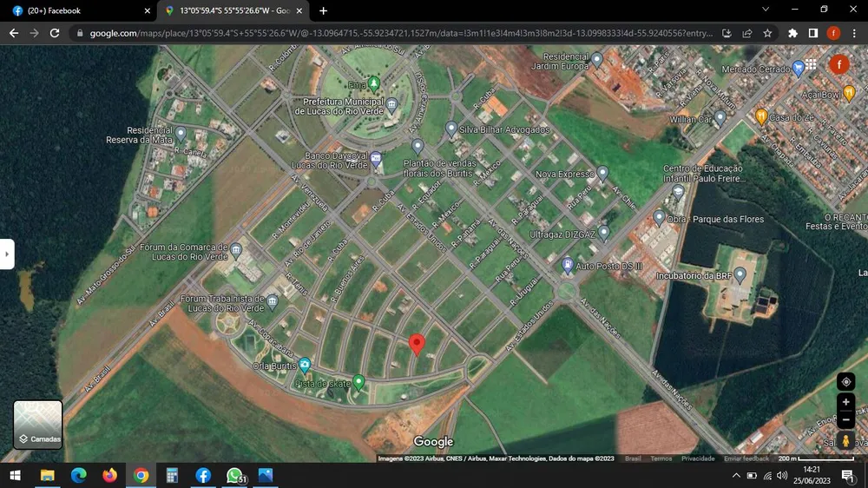Select Silva Bilhar Advogados pin
The height and width of the screenshot is (488, 868).
(x=451, y=129)
